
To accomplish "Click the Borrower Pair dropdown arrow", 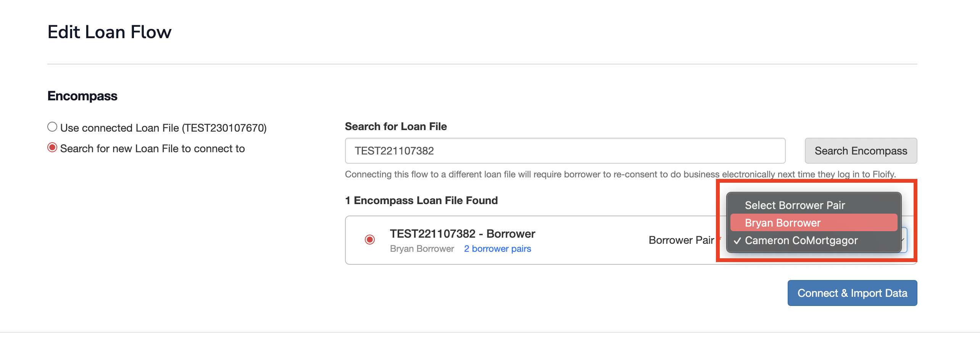I will tap(903, 240).
